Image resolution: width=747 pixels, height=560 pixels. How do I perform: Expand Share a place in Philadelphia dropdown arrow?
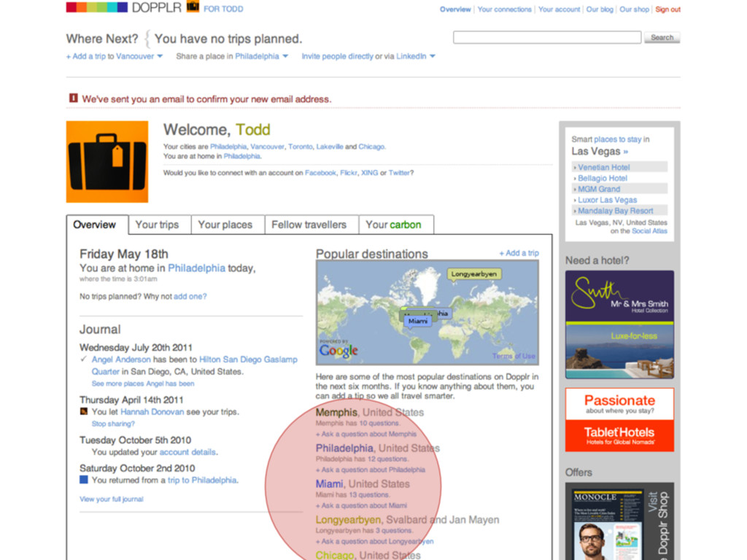point(285,56)
